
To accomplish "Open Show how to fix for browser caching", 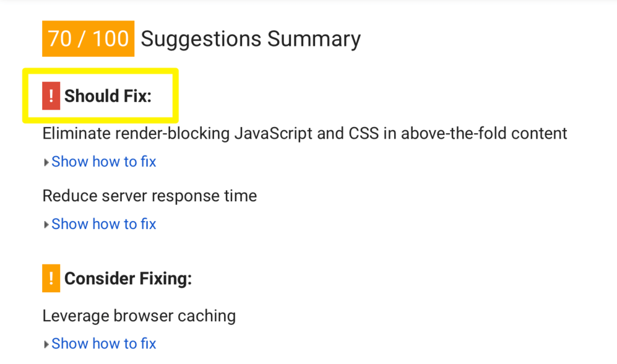I will (104, 344).
